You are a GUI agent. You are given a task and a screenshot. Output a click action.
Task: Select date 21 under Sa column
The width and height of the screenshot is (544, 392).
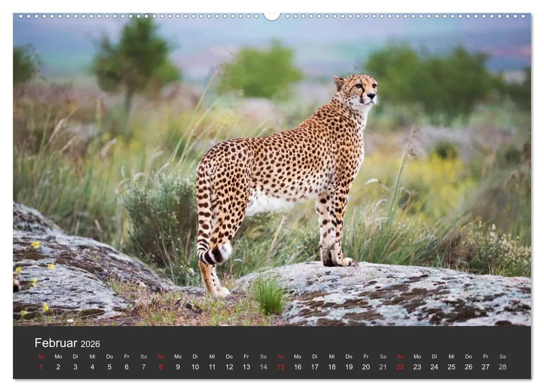[383, 367]
